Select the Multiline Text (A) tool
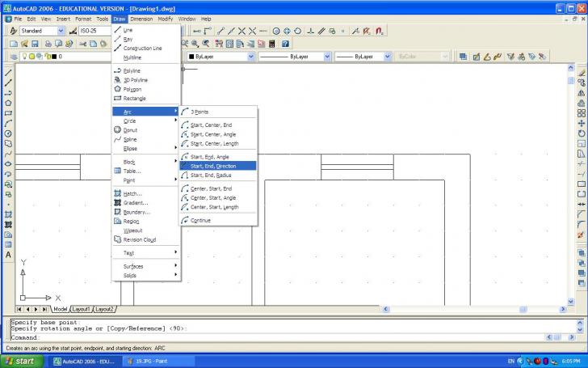Screen dimensions: 588x368 (8, 255)
